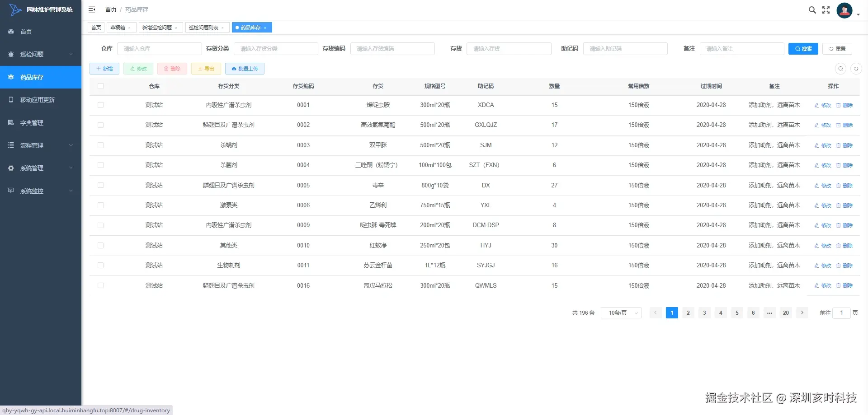Focus the 备注 search input field
The image size is (868, 415).
coord(742,49)
